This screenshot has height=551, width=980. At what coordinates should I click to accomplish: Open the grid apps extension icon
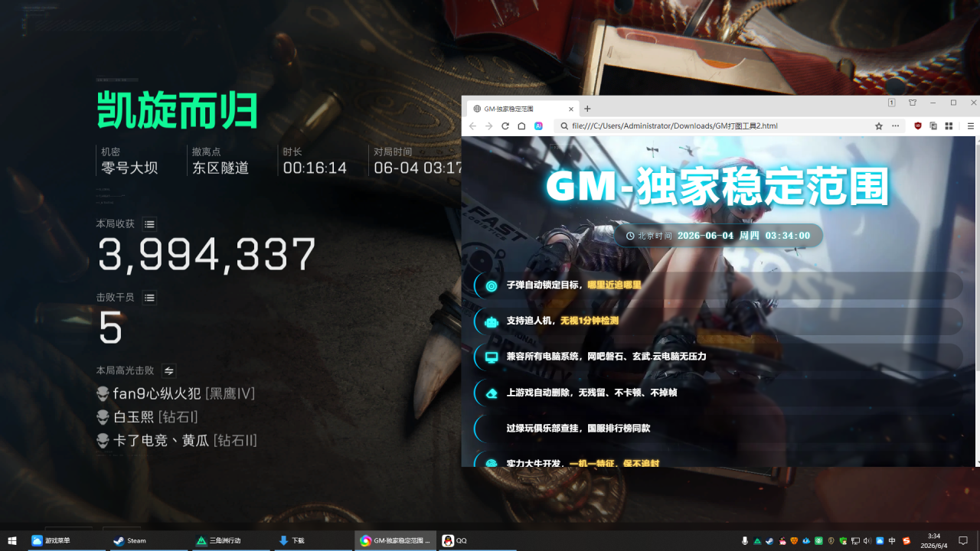(949, 126)
